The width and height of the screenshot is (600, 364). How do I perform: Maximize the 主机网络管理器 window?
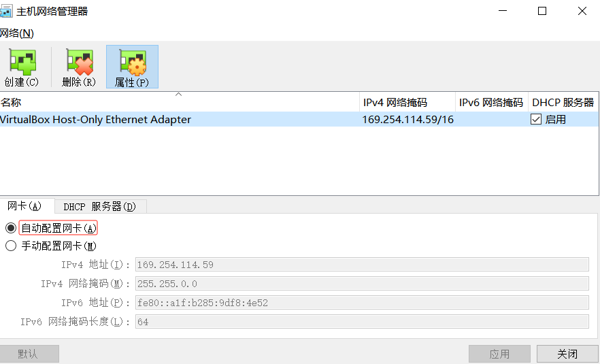coord(542,11)
